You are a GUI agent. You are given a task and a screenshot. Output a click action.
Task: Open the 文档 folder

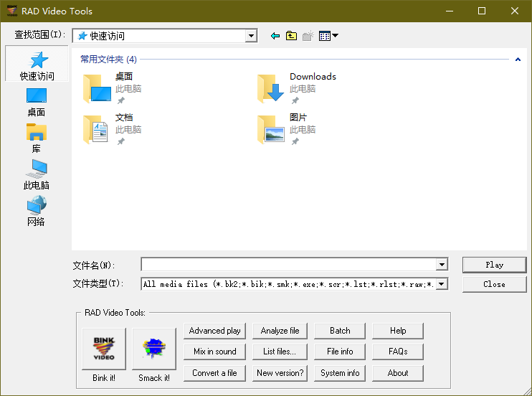pos(113,129)
